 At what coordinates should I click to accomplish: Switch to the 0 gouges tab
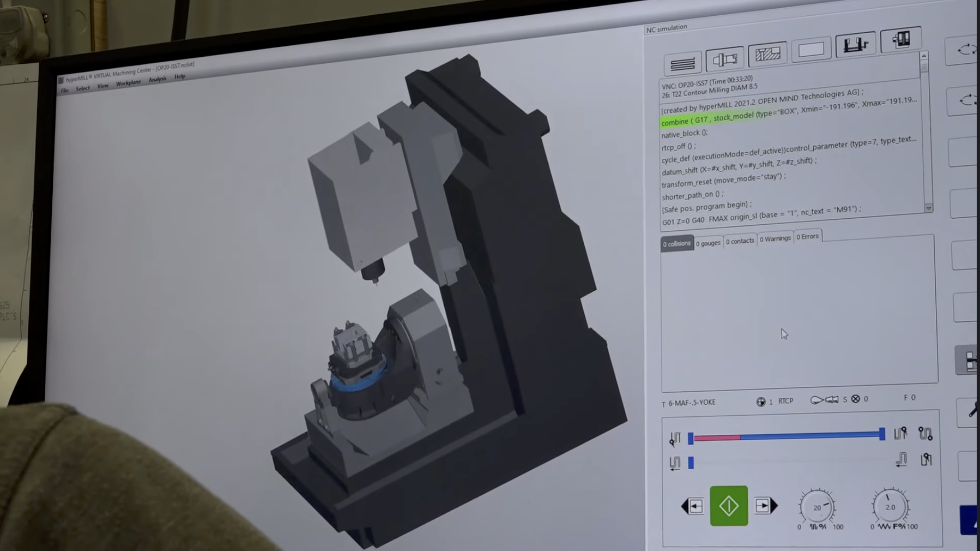708,243
